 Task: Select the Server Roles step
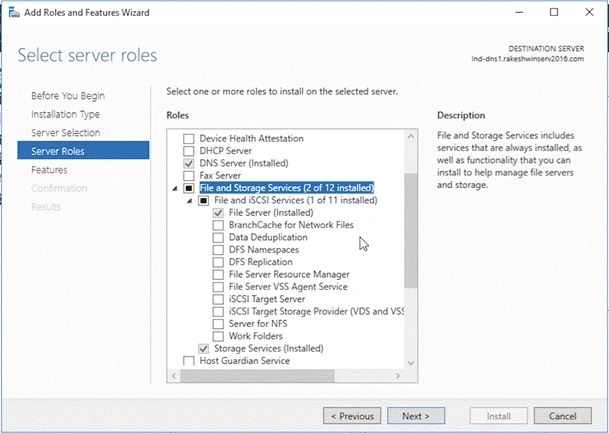click(83, 151)
